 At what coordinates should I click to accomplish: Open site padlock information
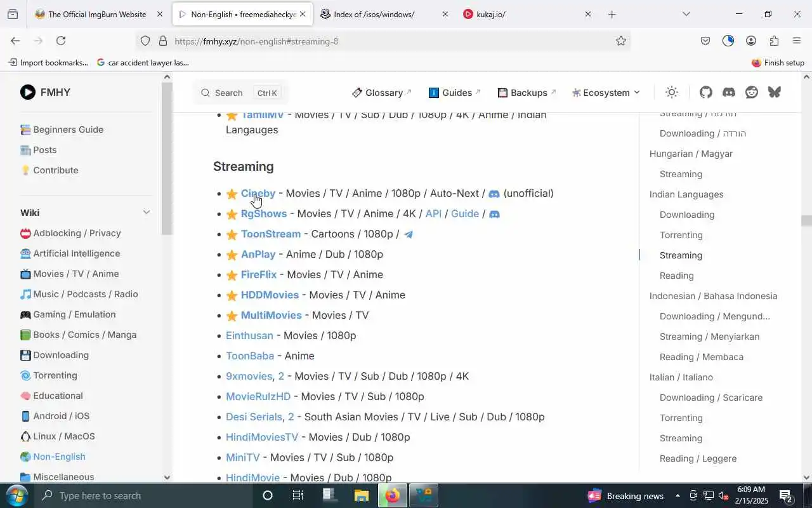click(x=163, y=41)
